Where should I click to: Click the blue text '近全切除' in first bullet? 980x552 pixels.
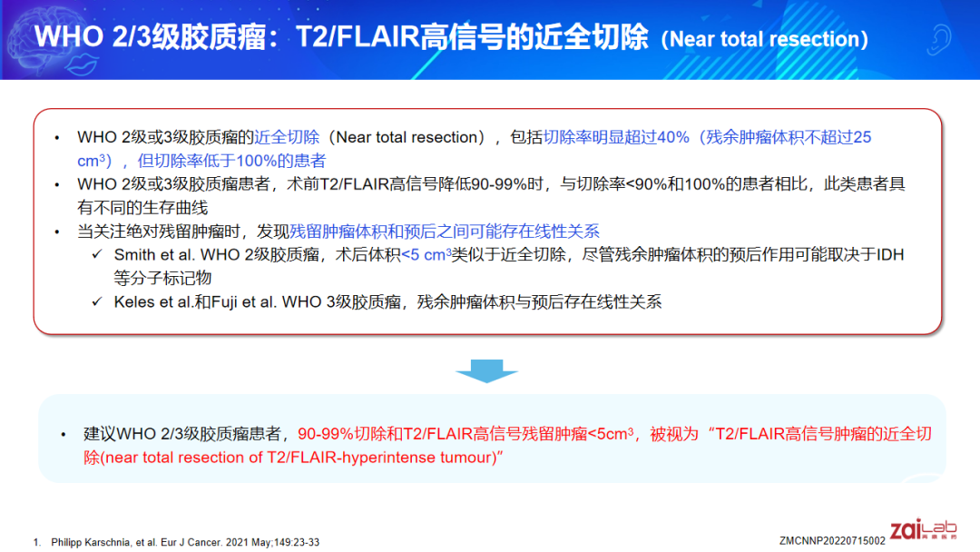287,137
